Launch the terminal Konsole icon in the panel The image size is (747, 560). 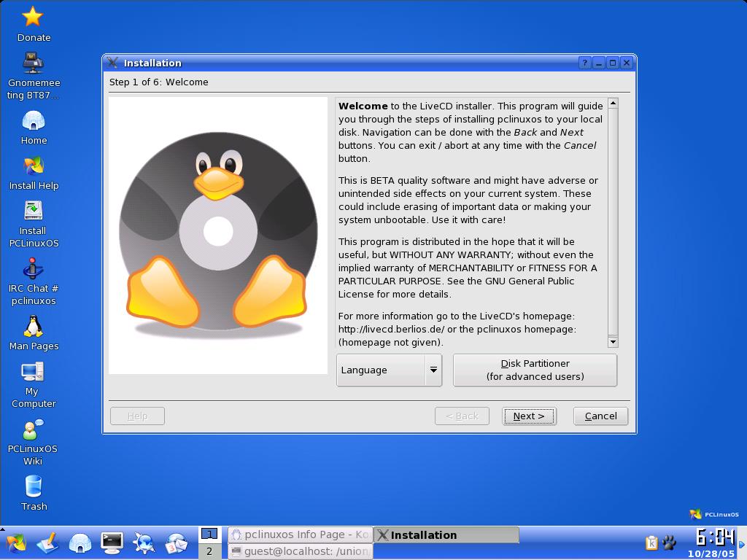click(112, 543)
